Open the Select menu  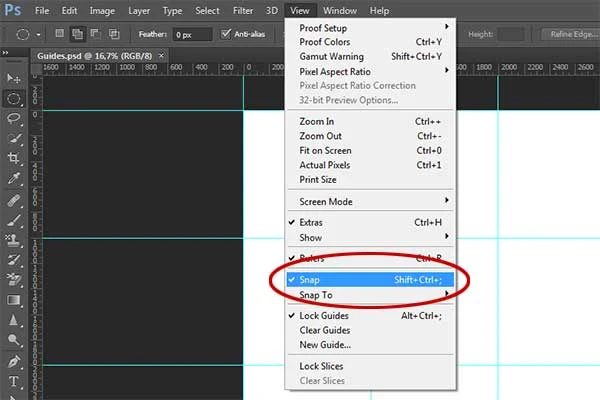point(207,11)
